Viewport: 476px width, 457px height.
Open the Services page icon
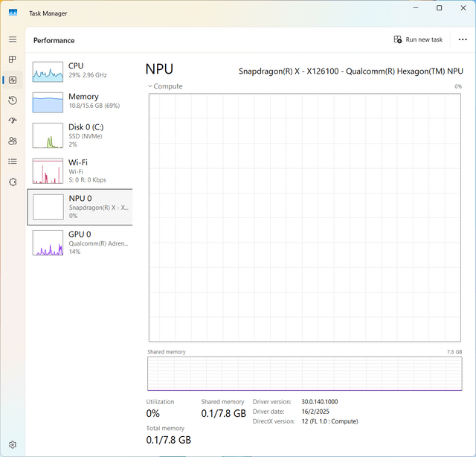click(13, 182)
